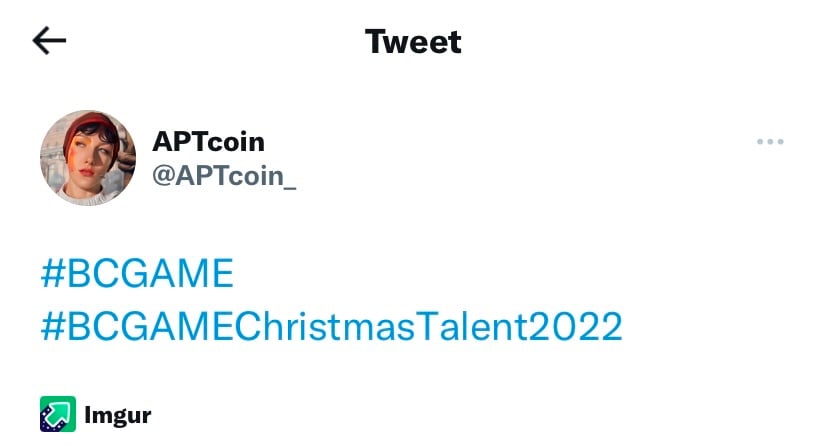Open the Imgur attachment source text
The height and width of the screenshot is (447, 828).
coord(118,414)
